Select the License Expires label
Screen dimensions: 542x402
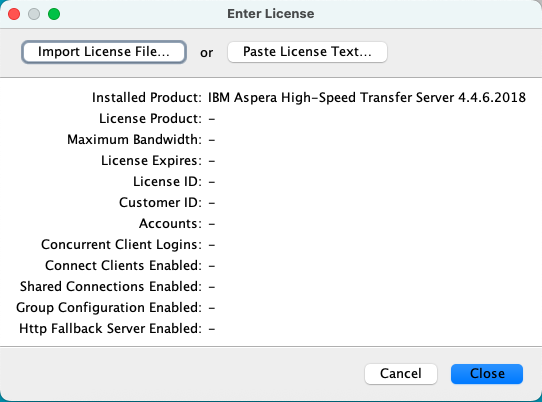[151, 161]
